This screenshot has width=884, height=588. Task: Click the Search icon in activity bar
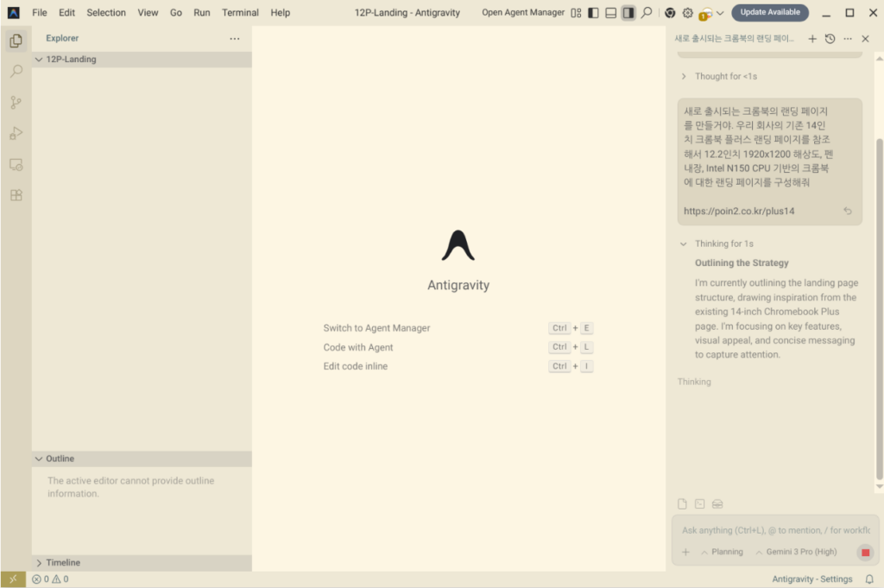click(x=16, y=72)
